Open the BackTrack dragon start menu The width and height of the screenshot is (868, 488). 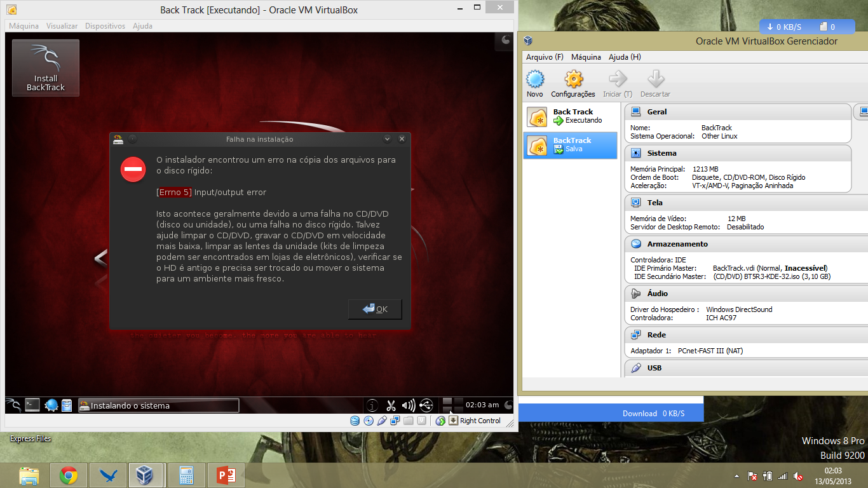pos(13,405)
